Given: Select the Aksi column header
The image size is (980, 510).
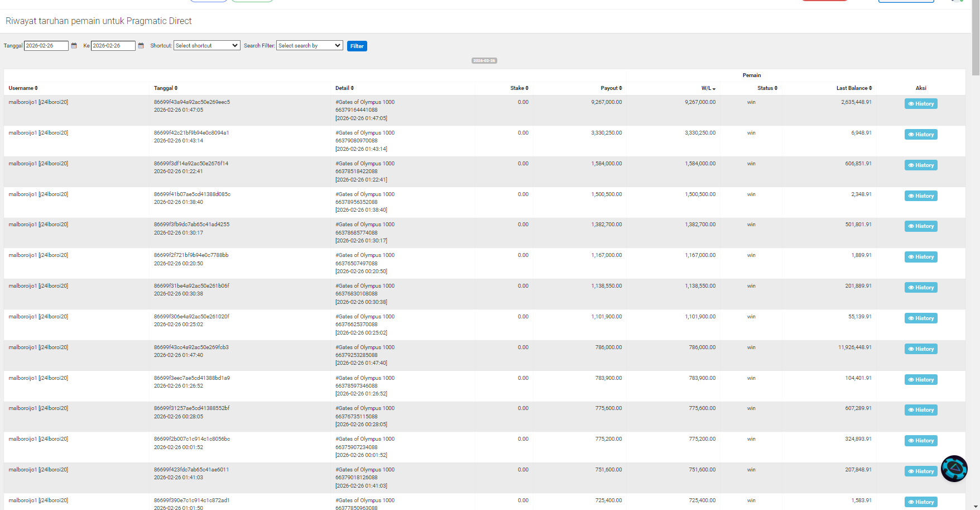Looking at the screenshot, I should pos(921,88).
